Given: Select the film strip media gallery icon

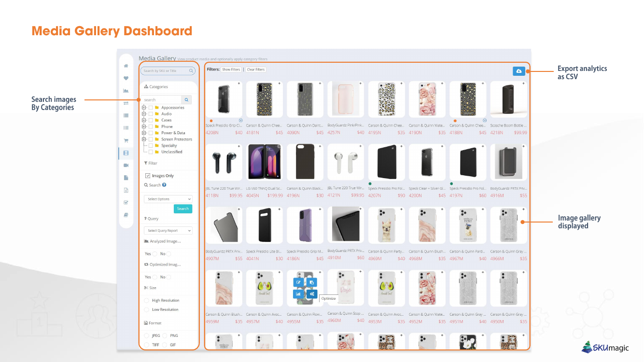Looking at the screenshot, I should coord(126,153).
